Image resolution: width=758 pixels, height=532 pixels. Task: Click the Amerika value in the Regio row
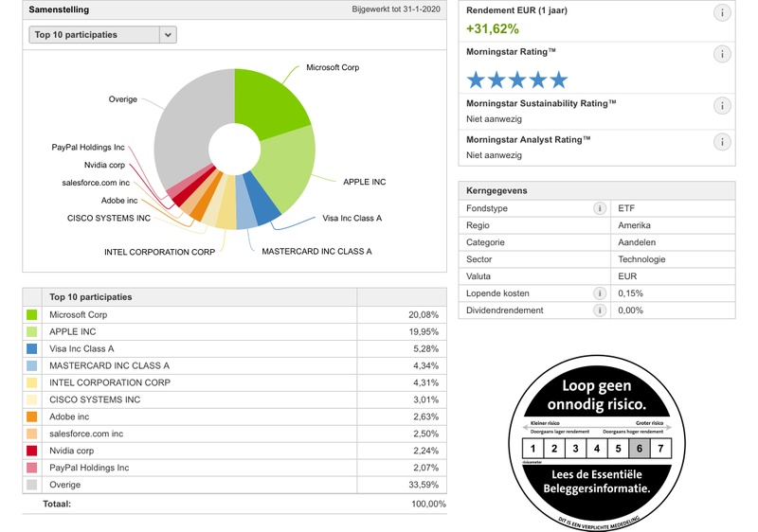pos(634,225)
